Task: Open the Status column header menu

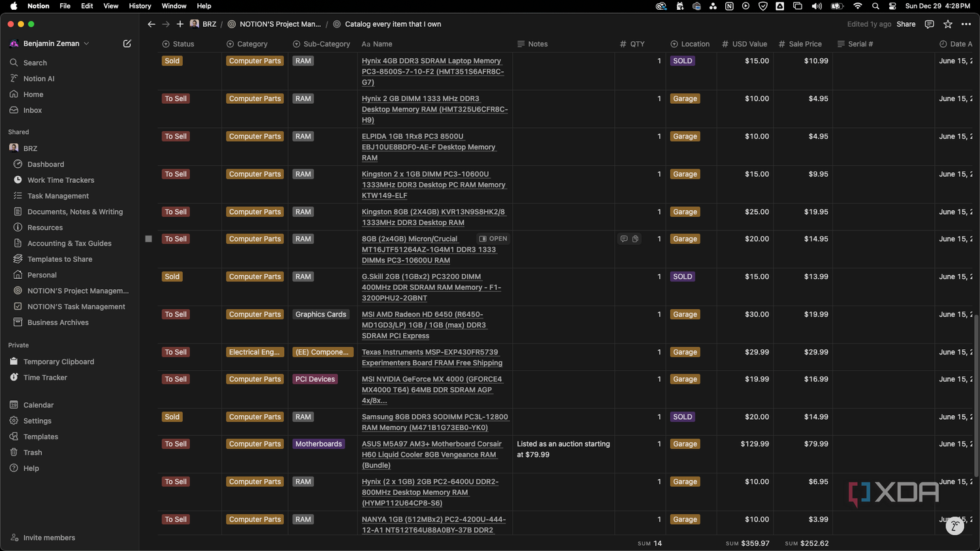Action: pos(178,44)
